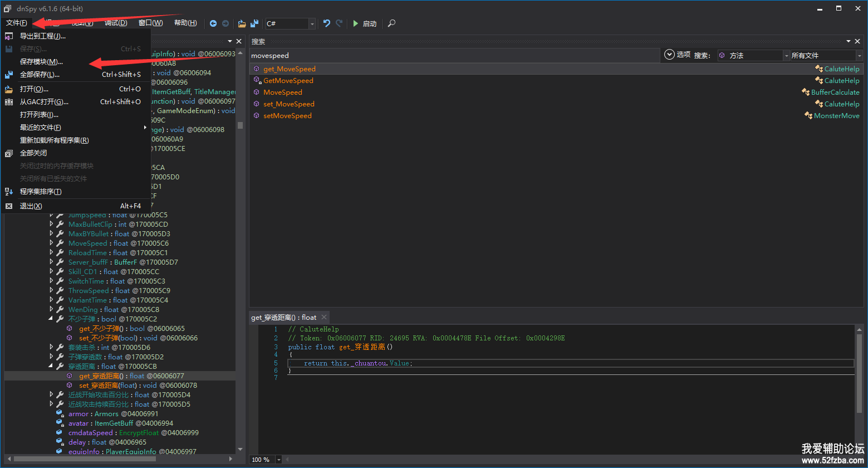Image resolution: width=868 pixels, height=468 pixels.
Task: Open the 窗口(W) menu
Action: pyautogui.click(x=151, y=23)
